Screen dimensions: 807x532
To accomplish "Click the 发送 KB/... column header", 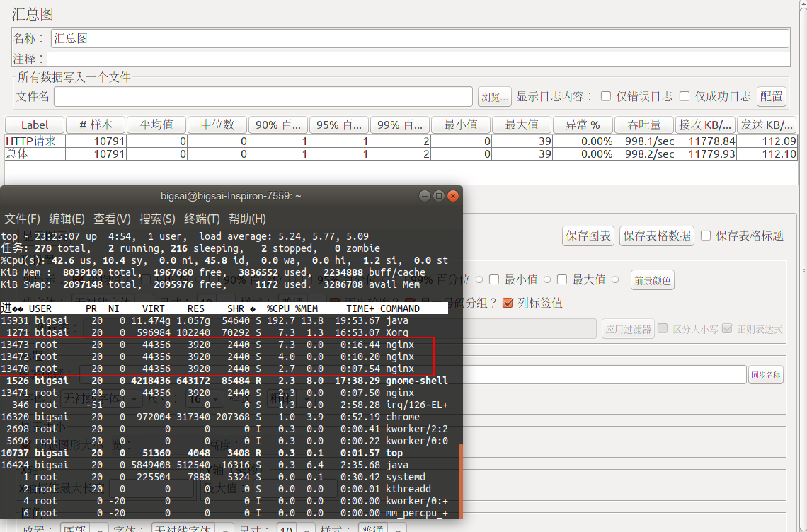I will pos(767,125).
